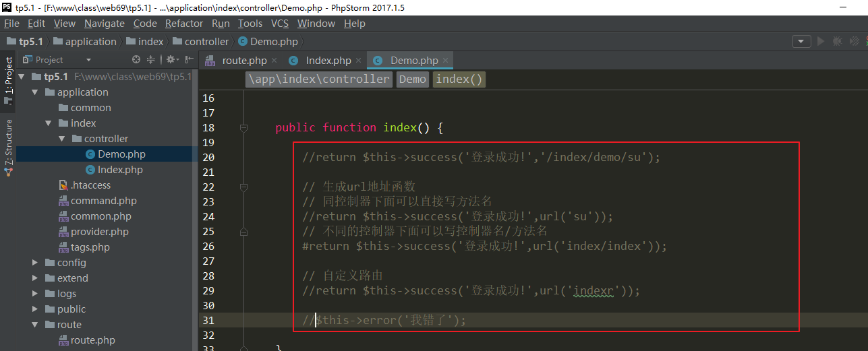
Task: Open the File menu
Action: click(11, 24)
